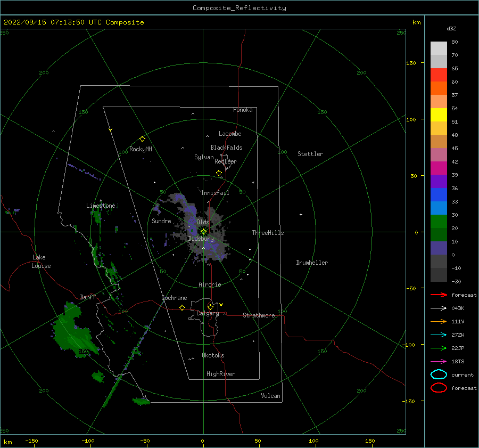The image size is (479, 448).
Task: Click the cyan 27ZW arrow icon
Action: pyautogui.click(x=439, y=335)
